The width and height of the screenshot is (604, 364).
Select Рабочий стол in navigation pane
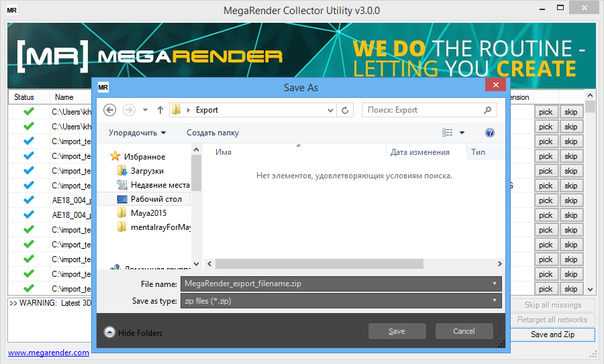click(144, 199)
